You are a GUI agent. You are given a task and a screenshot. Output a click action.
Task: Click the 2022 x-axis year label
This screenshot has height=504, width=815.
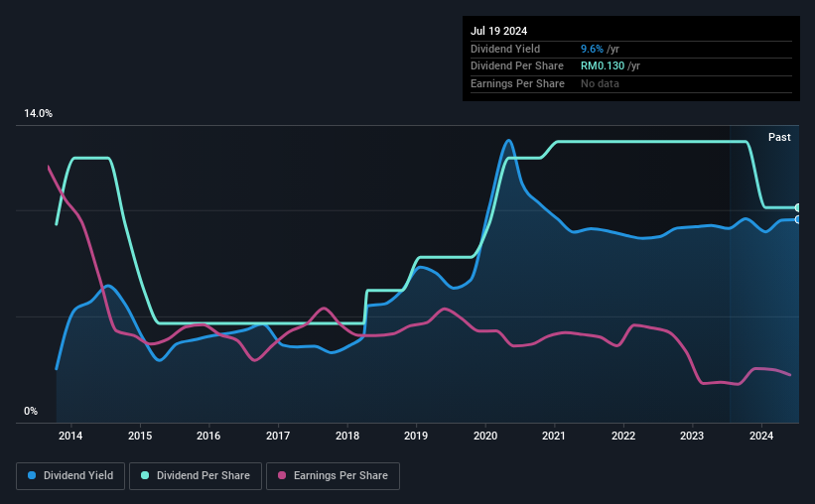pos(623,436)
